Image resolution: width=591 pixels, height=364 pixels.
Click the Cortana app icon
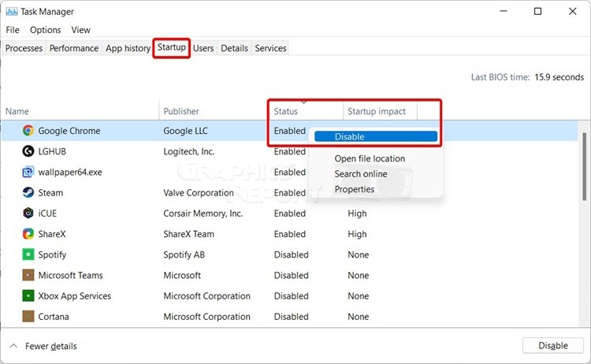[x=28, y=316]
